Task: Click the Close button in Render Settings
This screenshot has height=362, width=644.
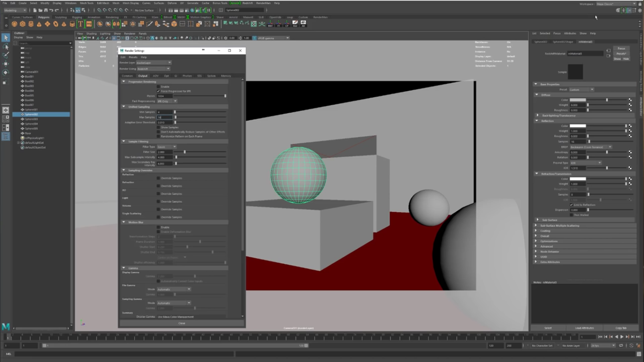Action: (x=182, y=323)
